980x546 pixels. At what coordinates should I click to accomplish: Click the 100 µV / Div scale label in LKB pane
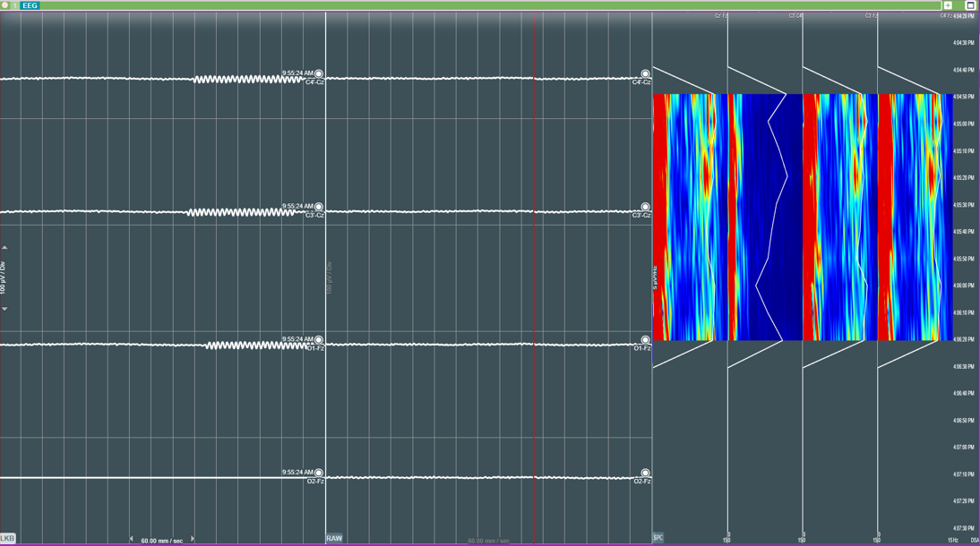[3, 278]
